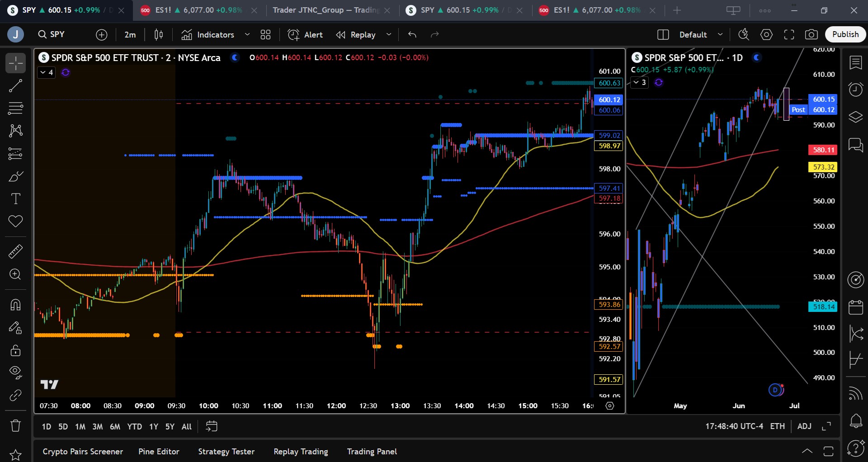Image resolution: width=868 pixels, height=462 pixels.
Task: Expand the Replay options chevron
Action: tap(389, 34)
